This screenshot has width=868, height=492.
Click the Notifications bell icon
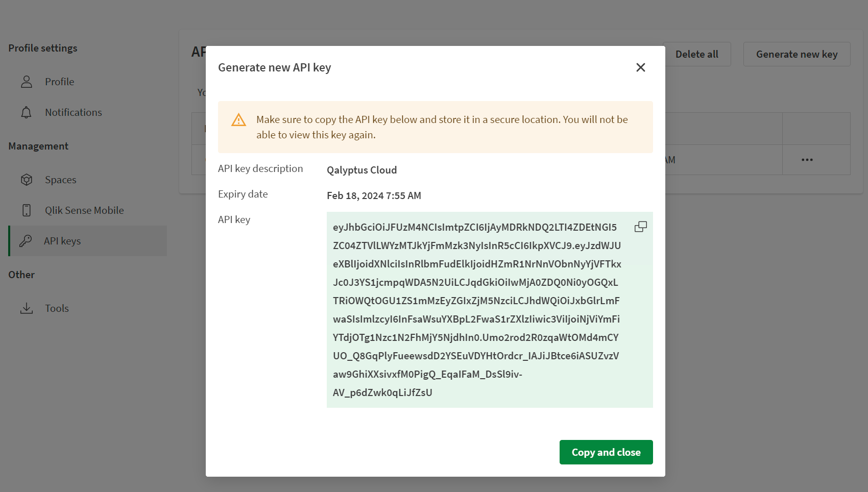pos(27,112)
